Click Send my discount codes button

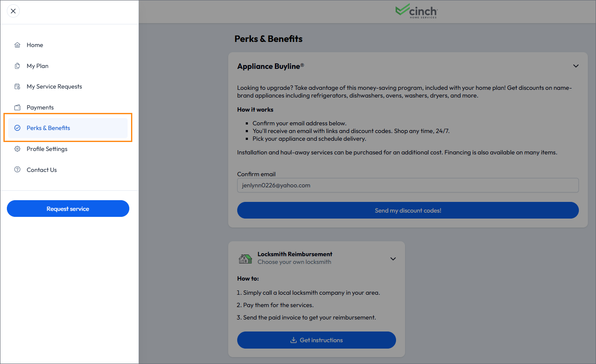coord(408,210)
